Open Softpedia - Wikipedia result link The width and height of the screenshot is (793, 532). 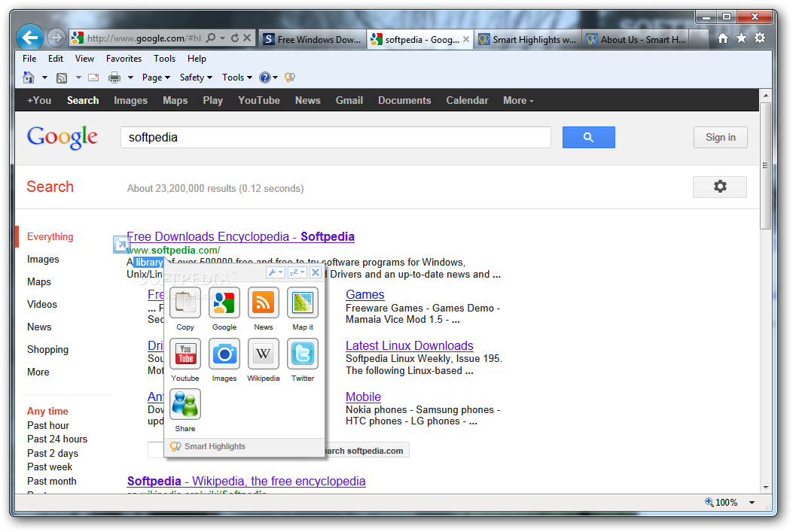click(x=246, y=482)
